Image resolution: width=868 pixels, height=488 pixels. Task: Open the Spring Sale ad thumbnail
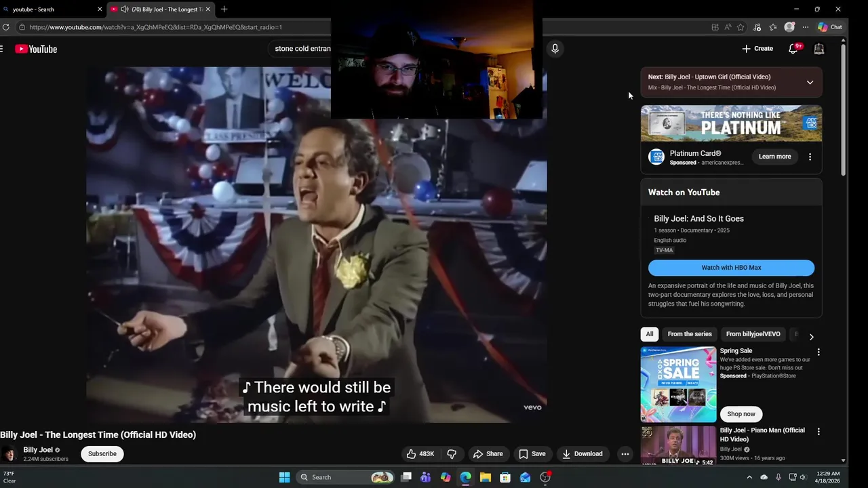[x=678, y=384]
